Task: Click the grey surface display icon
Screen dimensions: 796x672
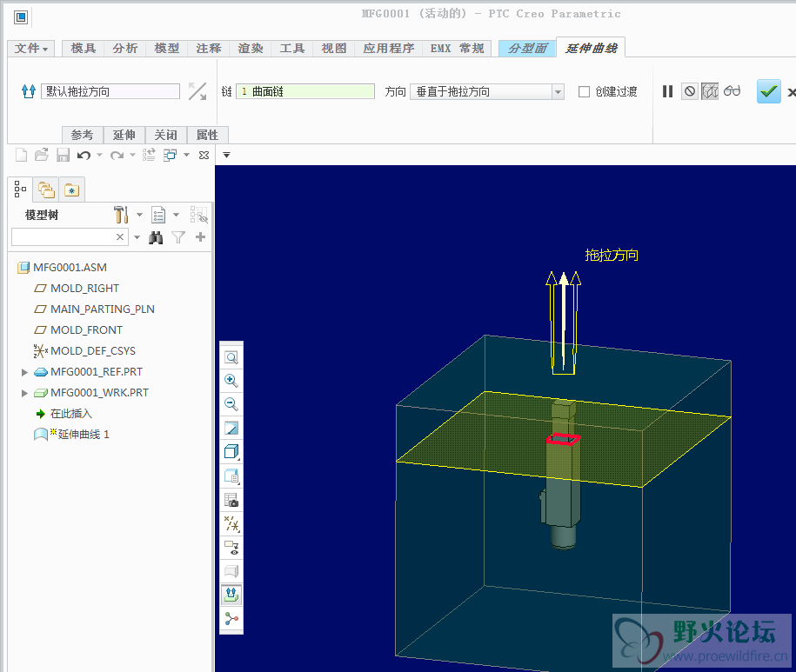Action: (x=231, y=571)
